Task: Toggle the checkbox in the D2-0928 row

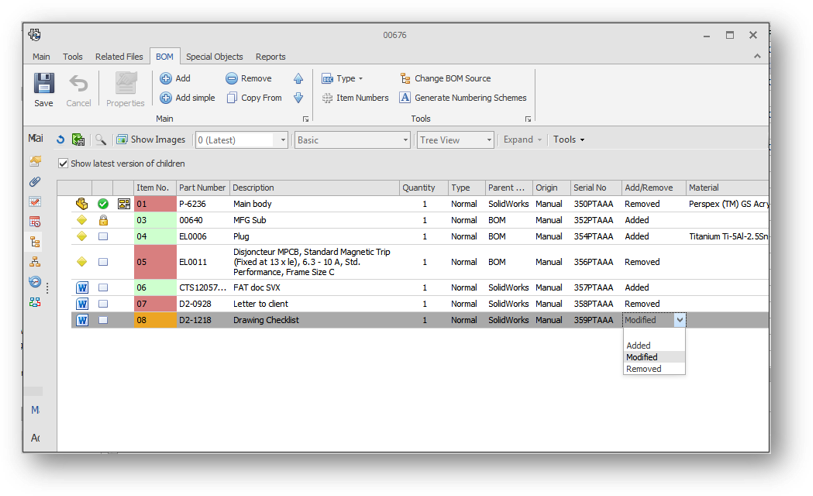Action: tap(103, 304)
